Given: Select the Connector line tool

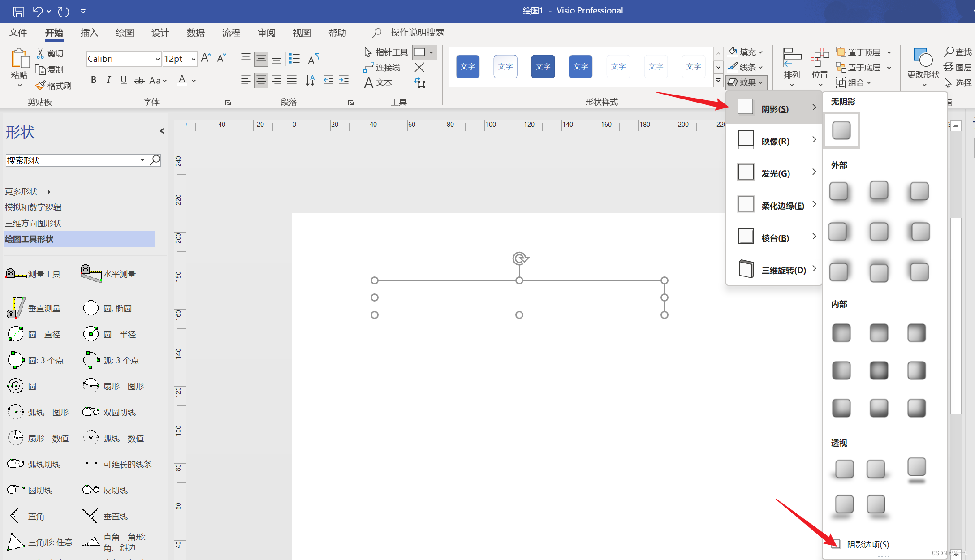Looking at the screenshot, I should point(382,67).
